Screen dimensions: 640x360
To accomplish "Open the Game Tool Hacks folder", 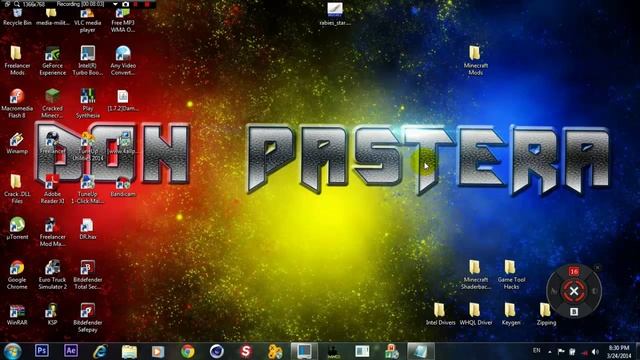I will [511, 275].
